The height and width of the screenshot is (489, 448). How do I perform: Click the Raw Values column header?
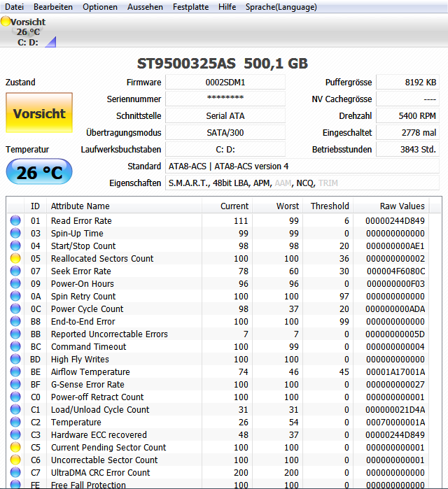click(x=391, y=206)
